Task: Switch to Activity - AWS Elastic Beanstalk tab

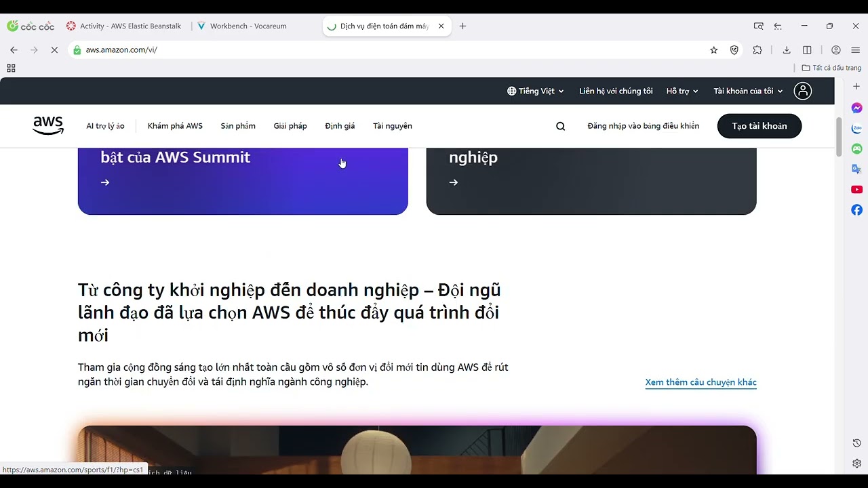Action: click(125, 26)
